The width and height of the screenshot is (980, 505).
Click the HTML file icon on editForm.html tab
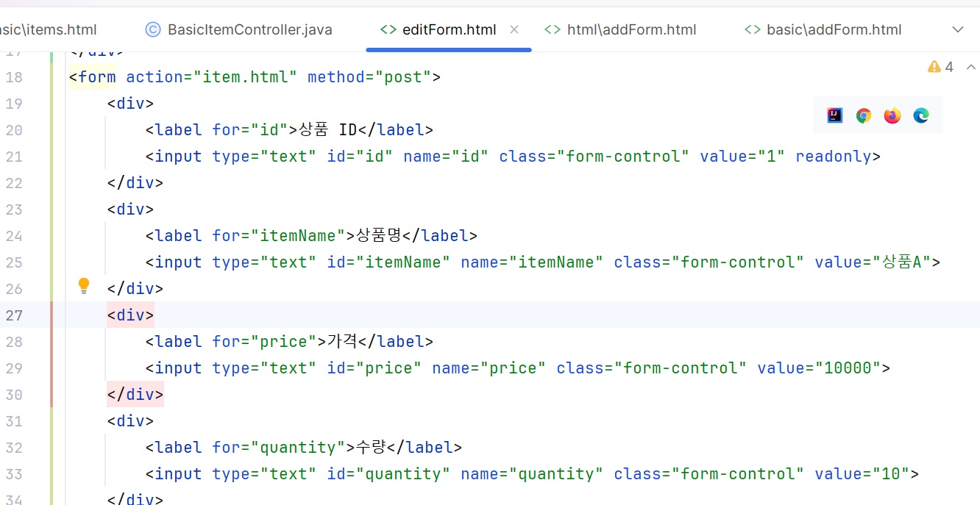click(x=388, y=29)
